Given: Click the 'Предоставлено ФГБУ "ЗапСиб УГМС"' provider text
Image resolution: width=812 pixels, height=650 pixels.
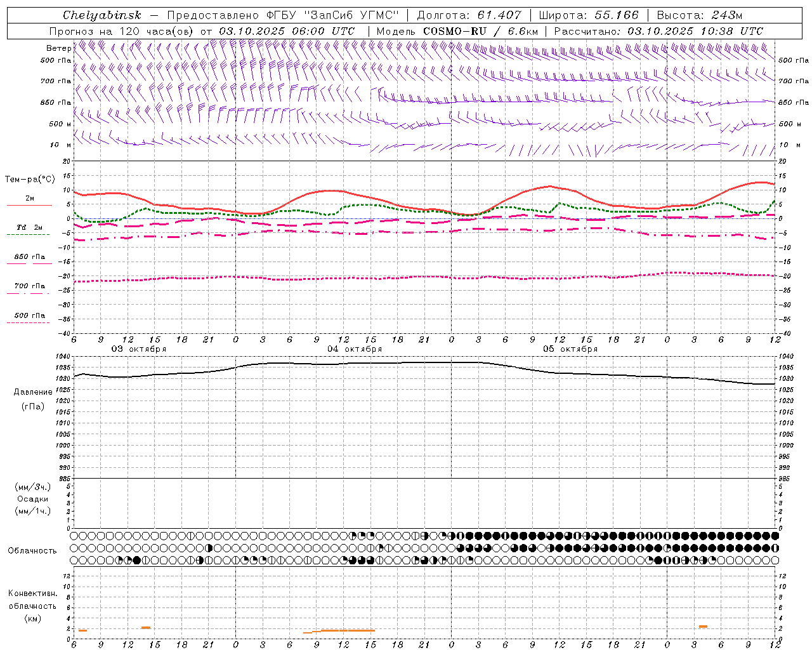Looking at the screenshot, I should (x=283, y=15).
